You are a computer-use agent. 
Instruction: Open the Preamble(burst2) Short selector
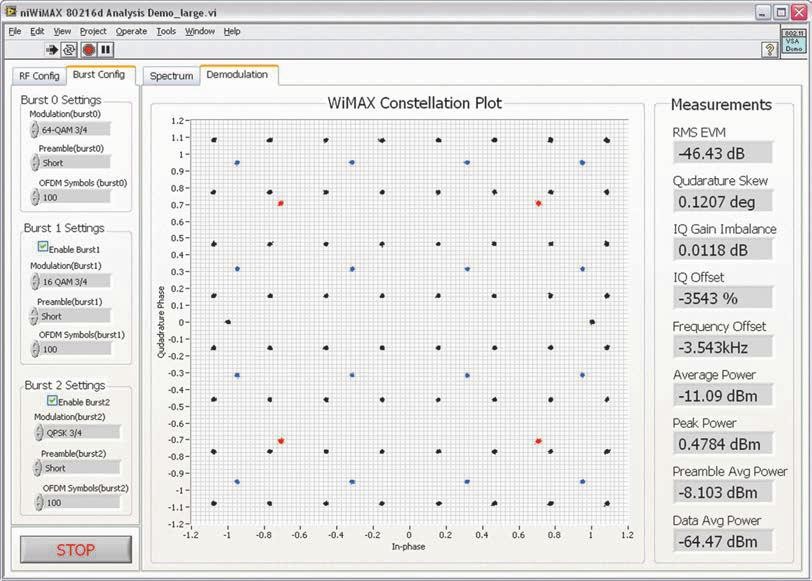[x=76, y=468]
